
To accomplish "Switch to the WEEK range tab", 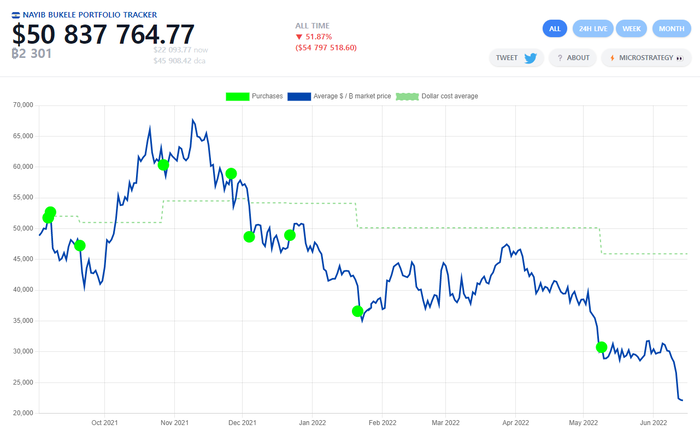I will [x=631, y=29].
